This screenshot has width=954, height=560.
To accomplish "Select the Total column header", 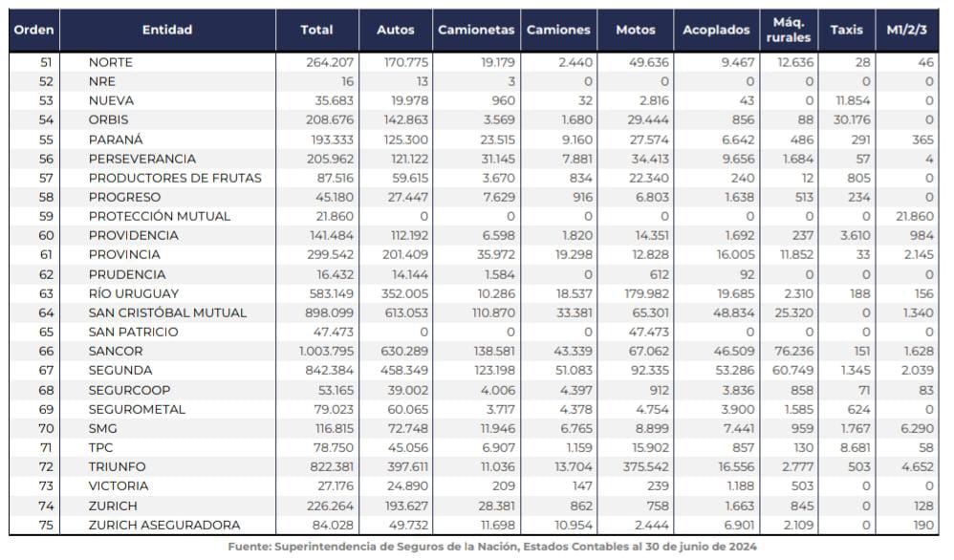I will coord(316,30).
